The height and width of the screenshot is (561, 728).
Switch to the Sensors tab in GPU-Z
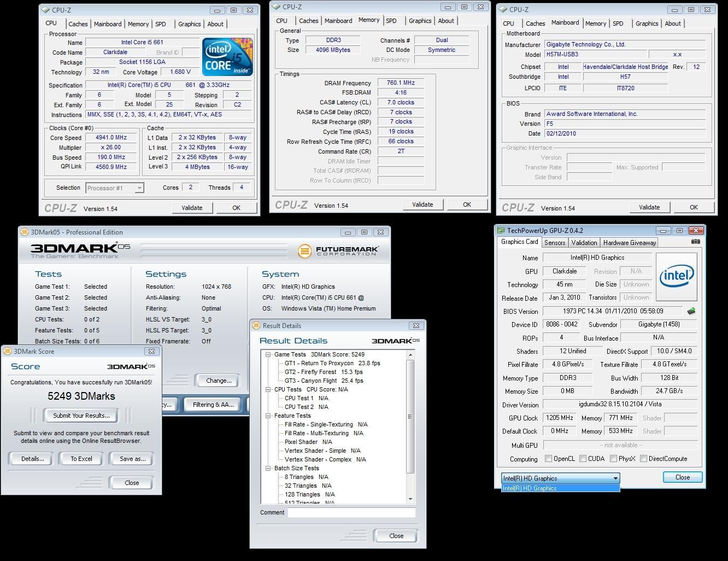coord(554,243)
